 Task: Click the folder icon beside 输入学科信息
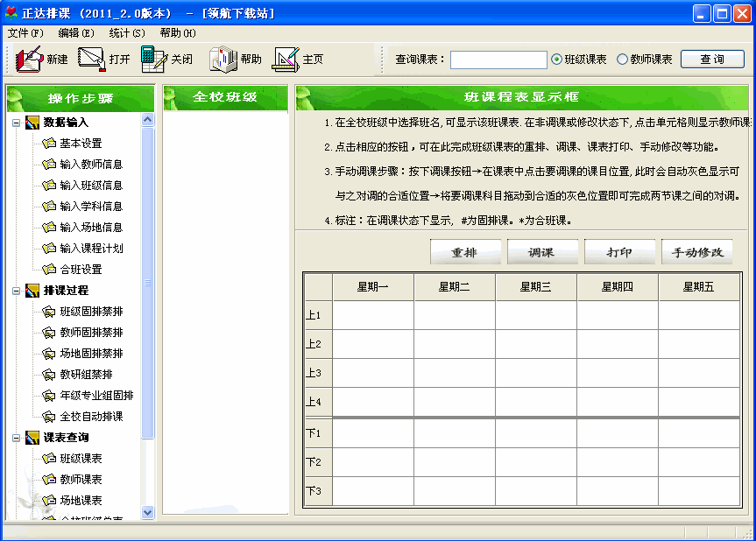coord(49,207)
